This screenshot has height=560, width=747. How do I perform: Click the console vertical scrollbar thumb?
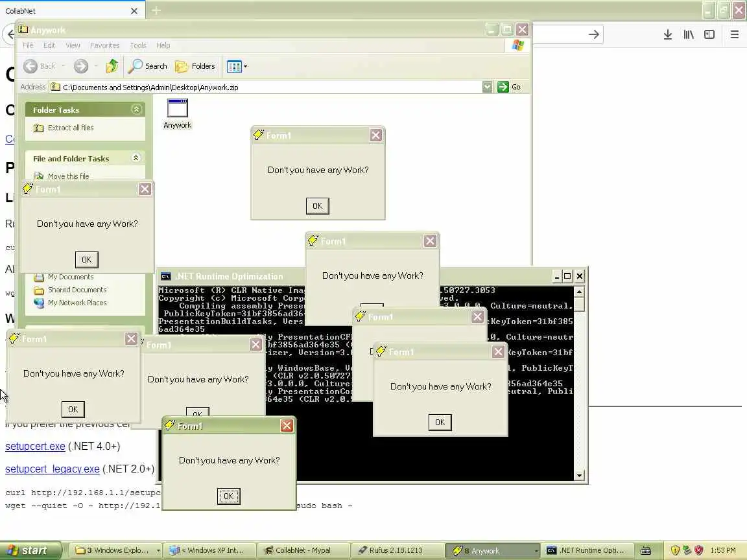pyautogui.click(x=579, y=304)
